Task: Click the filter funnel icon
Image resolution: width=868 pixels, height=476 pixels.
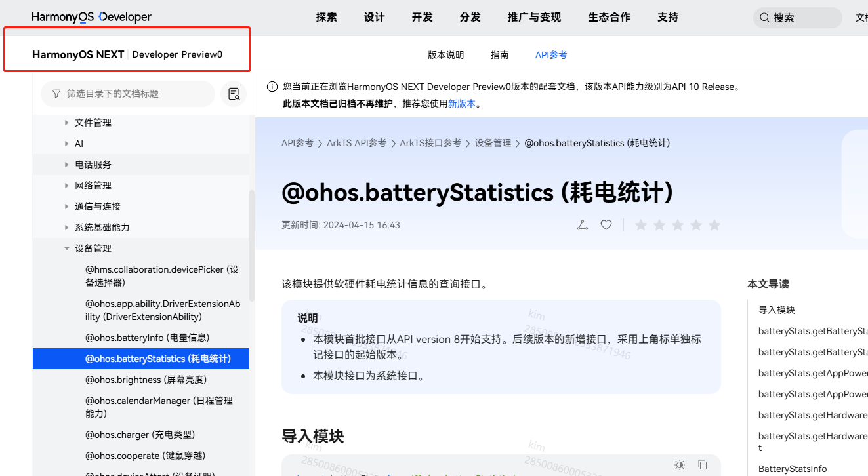Action: (x=56, y=94)
